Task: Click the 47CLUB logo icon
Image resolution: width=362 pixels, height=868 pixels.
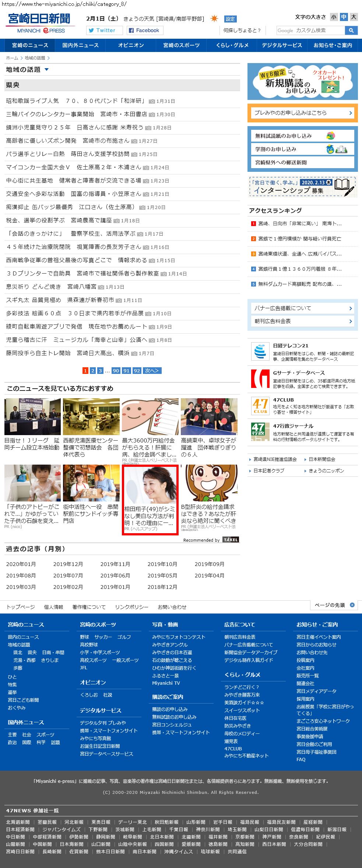Action: [x=260, y=406]
